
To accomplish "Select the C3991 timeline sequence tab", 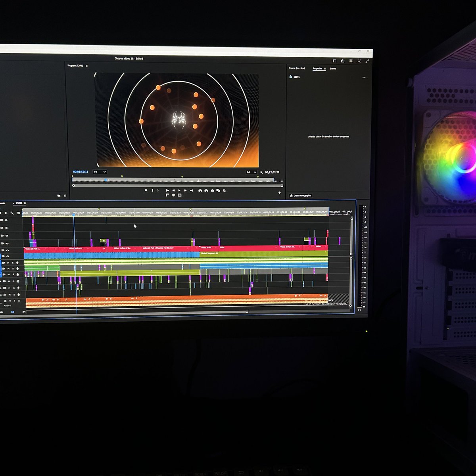I will (19, 203).
